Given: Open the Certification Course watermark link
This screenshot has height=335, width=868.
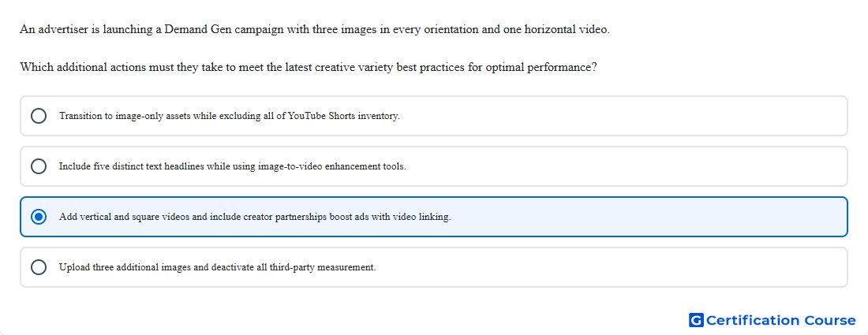Looking at the screenshot, I should coord(773,320).
